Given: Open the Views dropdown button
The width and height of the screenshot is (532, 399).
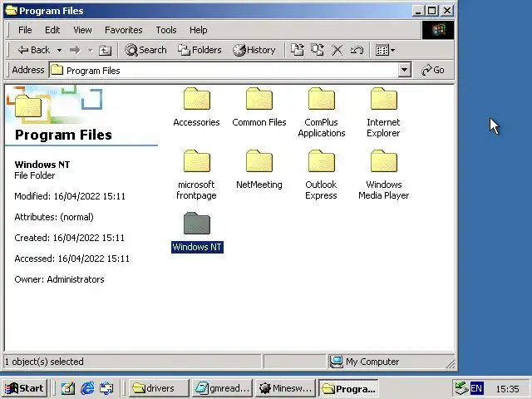Looking at the screenshot, I should 385,50.
